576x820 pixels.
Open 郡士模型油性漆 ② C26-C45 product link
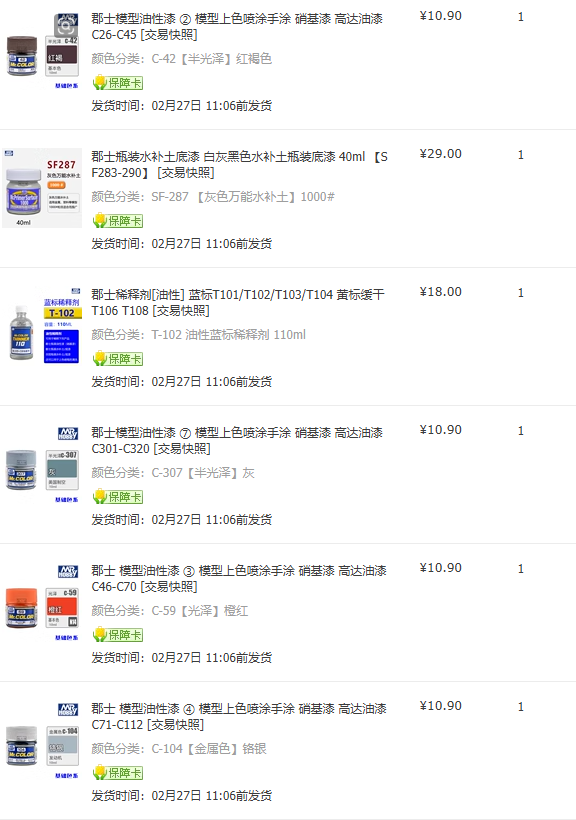point(237,27)
